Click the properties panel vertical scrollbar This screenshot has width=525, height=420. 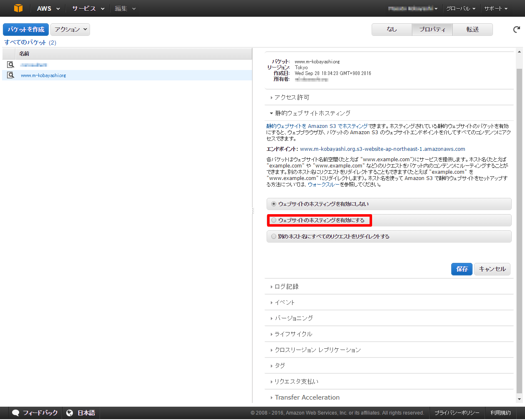(x=519, y=231)
